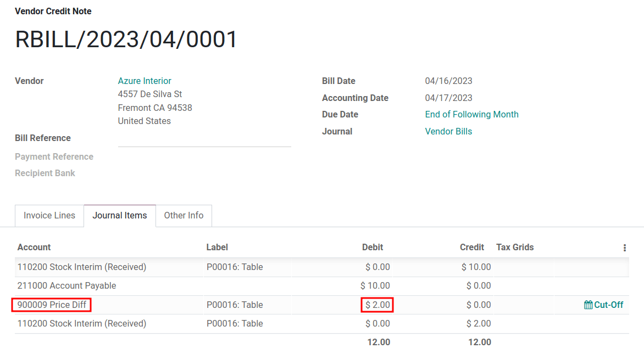Image resolution: width=644 pixels, height=354 pixels.
Task: Click the Bill Reference input field
Action: 204,139
